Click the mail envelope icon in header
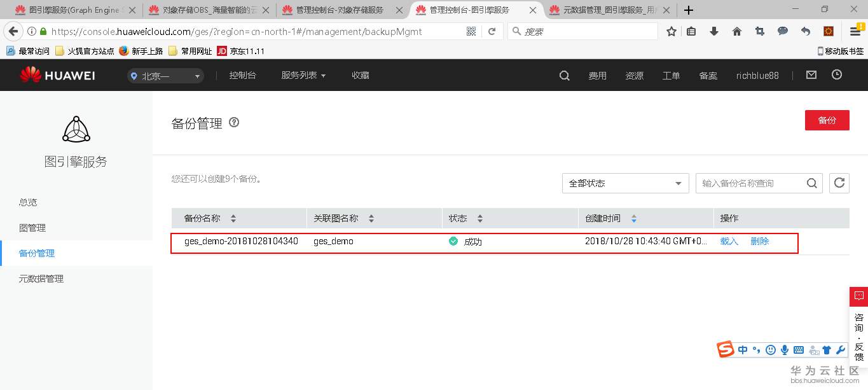Viewport: 868px width, 390px height. point(811,75)
